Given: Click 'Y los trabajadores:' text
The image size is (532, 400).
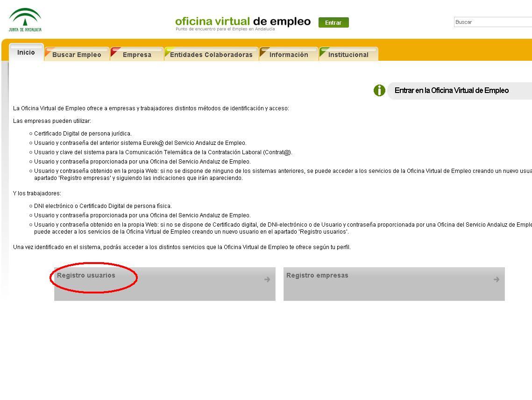Looking at the screenshot, I should tap(37, 193).
